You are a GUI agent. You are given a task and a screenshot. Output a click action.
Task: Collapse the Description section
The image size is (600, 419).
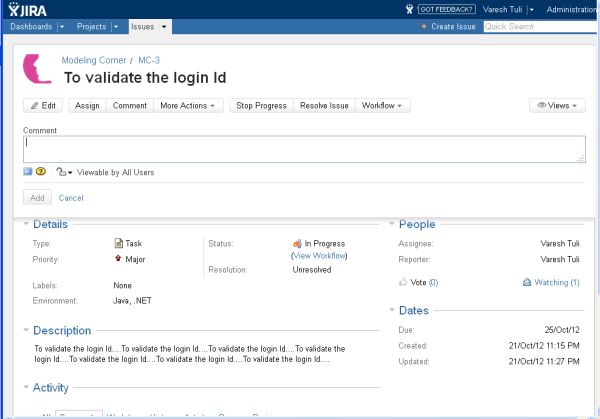coord(26,331)
